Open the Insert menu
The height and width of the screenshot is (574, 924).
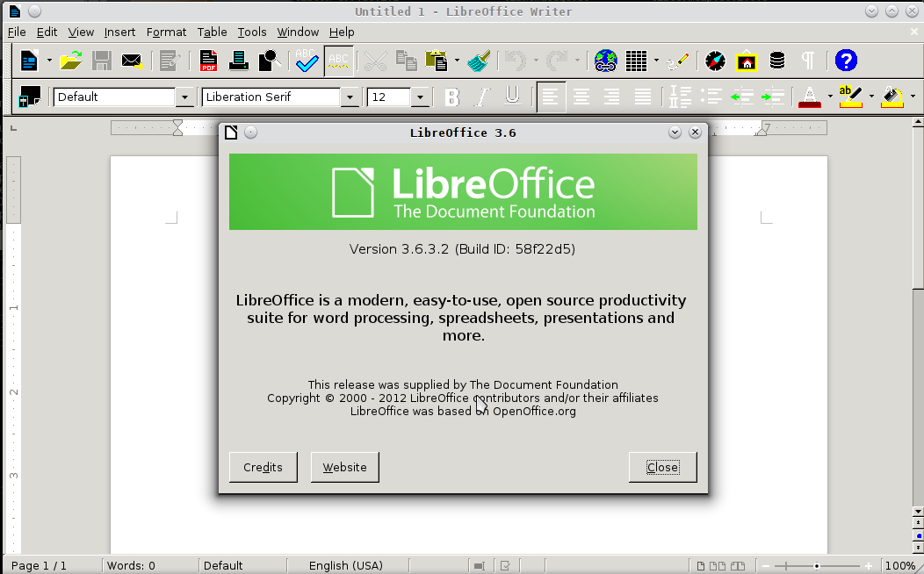(119, 32)
